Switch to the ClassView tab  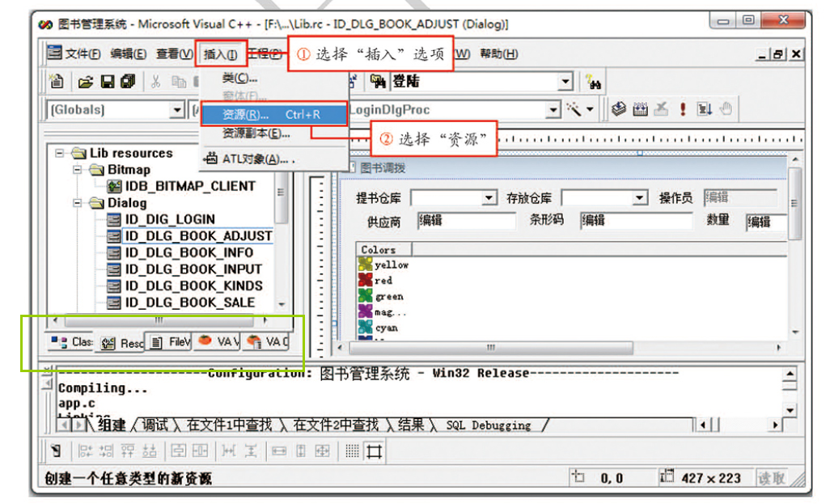coord(72,342)
